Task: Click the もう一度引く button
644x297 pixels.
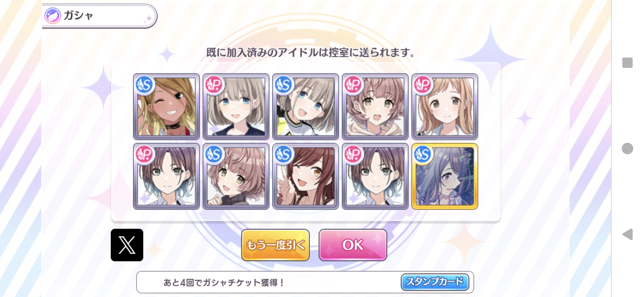Action: pos(275,245)
